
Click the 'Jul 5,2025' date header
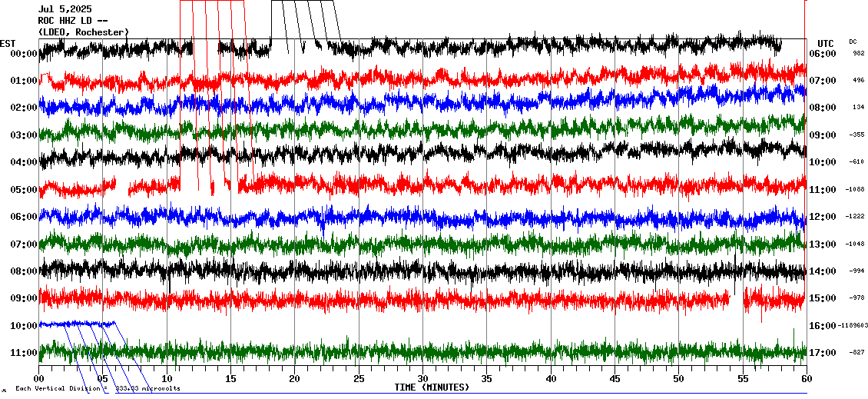[x=64, y=9]
